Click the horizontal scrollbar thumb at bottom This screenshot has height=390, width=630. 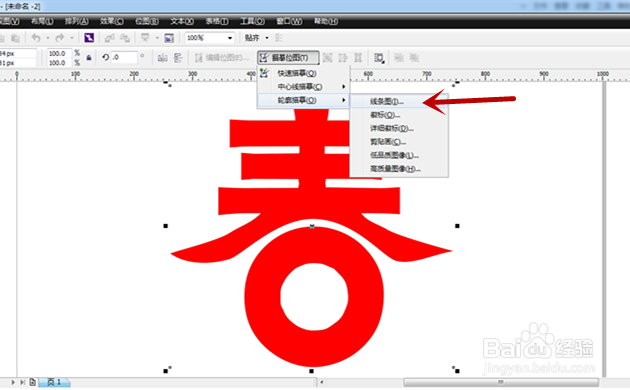click(501, 382)
